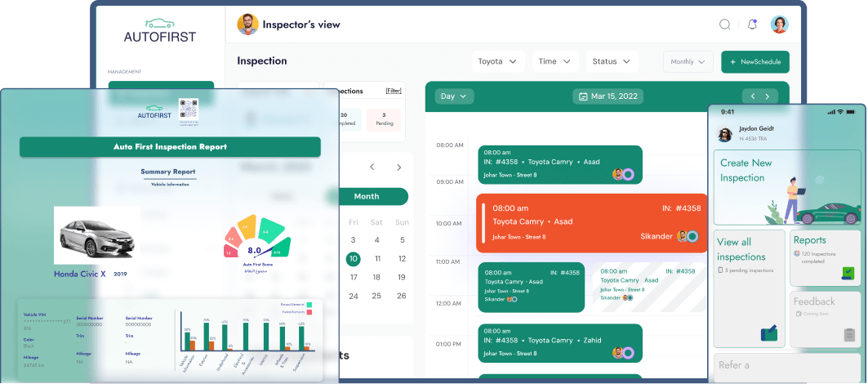Show next month in mini calendar
Image resolution: width=868 pixels, height=384 pixels.
click(399, 167)
